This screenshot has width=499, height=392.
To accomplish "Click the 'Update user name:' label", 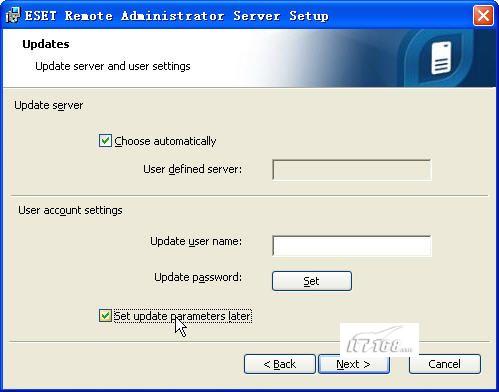I will (196, 241).
